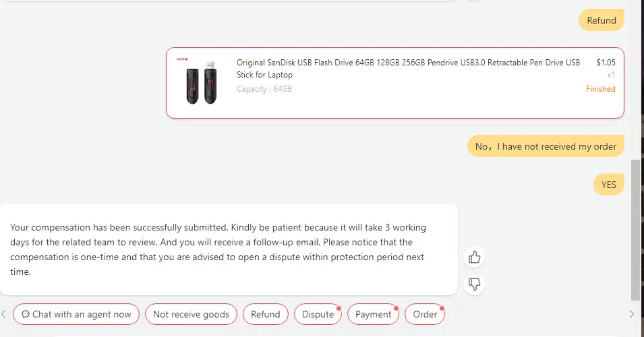Select the Payment quick reply option

(x=373, y=314)
